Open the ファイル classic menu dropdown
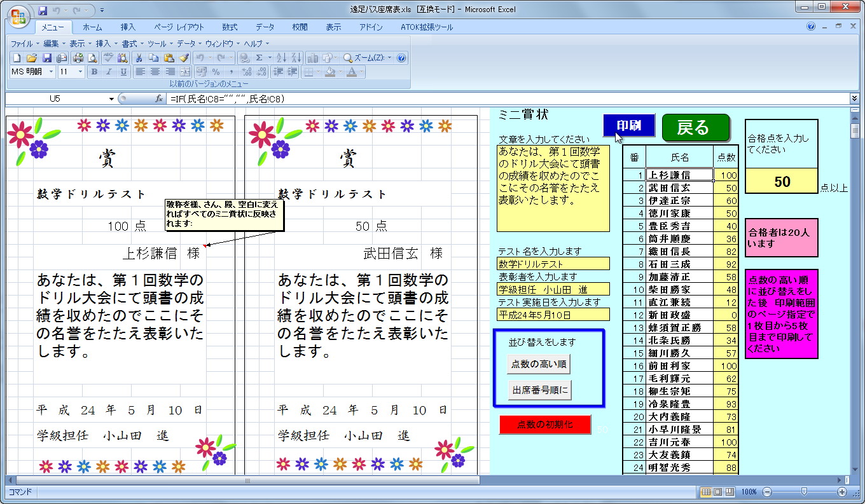This screenshot has height=504, width=865. pos(24,44)
